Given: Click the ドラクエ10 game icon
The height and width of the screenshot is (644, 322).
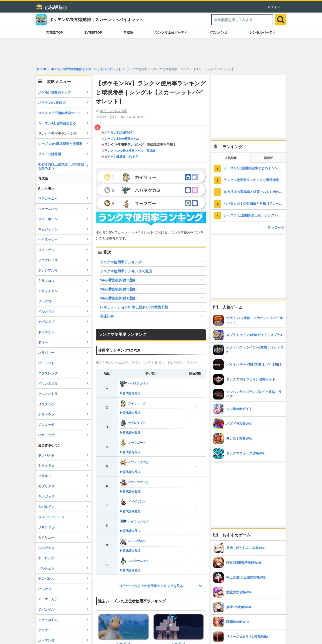Looking at the screenshot, I should (218, 379).
